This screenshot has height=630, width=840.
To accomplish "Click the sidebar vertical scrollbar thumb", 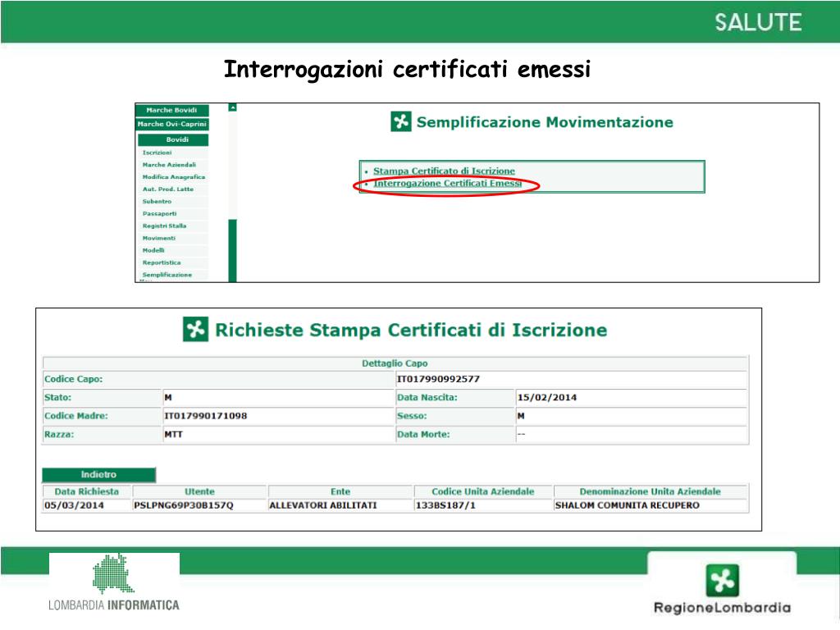I will click(233, 249).
